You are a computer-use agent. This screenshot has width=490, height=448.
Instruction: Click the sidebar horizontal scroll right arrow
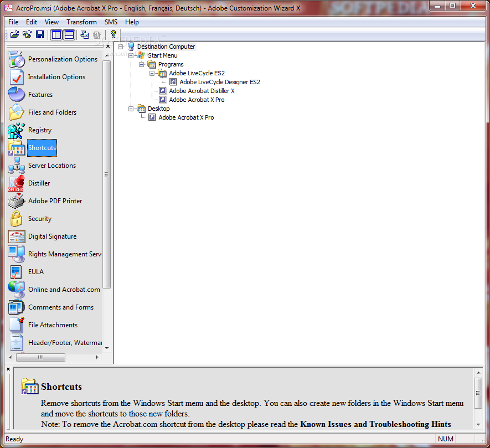[97, 357]
